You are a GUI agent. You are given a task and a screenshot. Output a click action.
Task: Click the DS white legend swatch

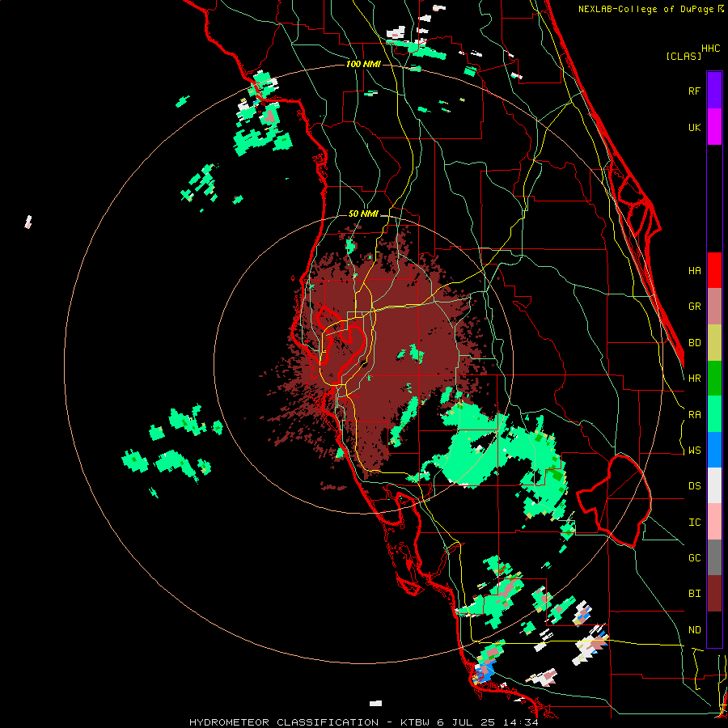(x=714, y=485)
